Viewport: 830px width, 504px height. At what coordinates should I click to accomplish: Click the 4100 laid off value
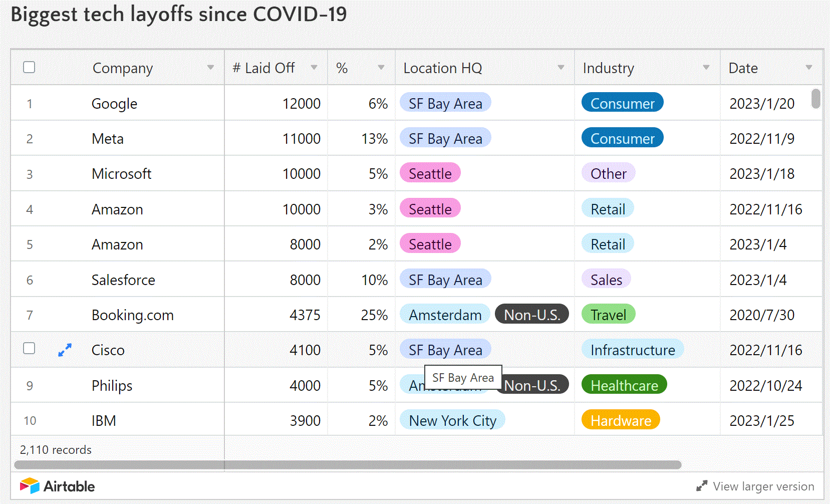pyautogui.click(x=305, y=350)
